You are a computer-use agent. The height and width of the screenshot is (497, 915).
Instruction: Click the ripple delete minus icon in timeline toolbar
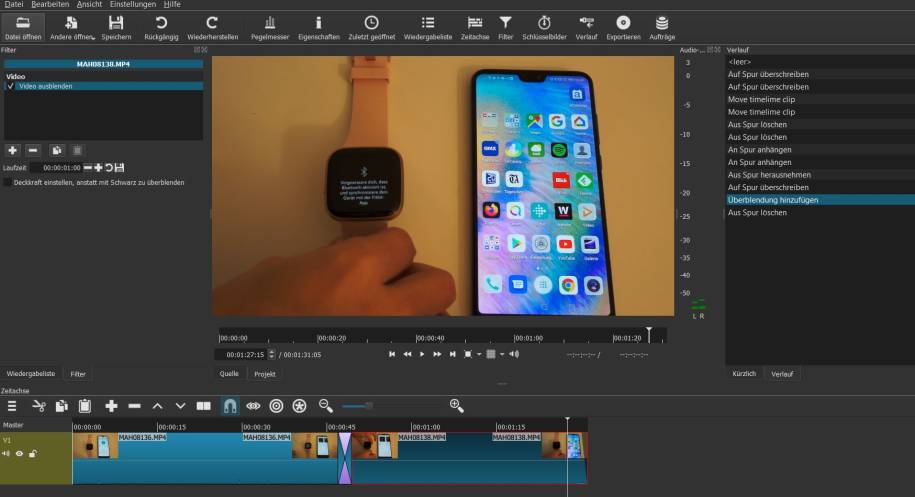point(134,406)
